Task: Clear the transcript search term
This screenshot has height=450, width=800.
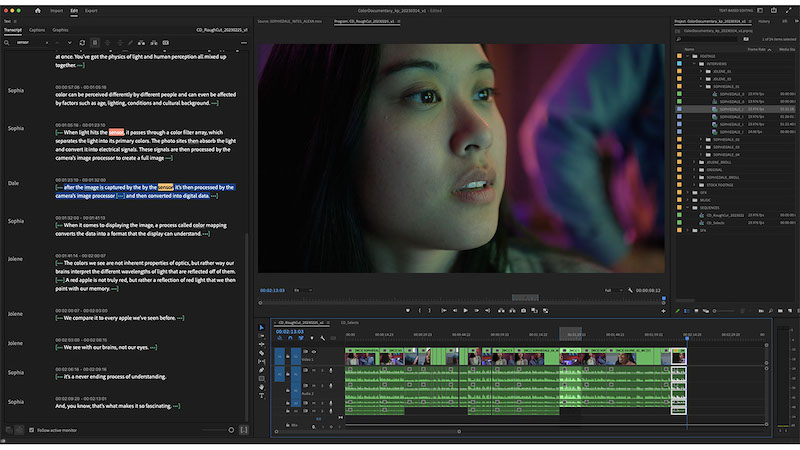Action: pos(47,43)
